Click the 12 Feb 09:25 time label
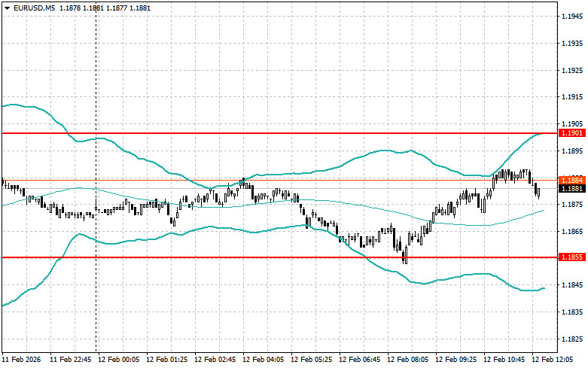 456,360
